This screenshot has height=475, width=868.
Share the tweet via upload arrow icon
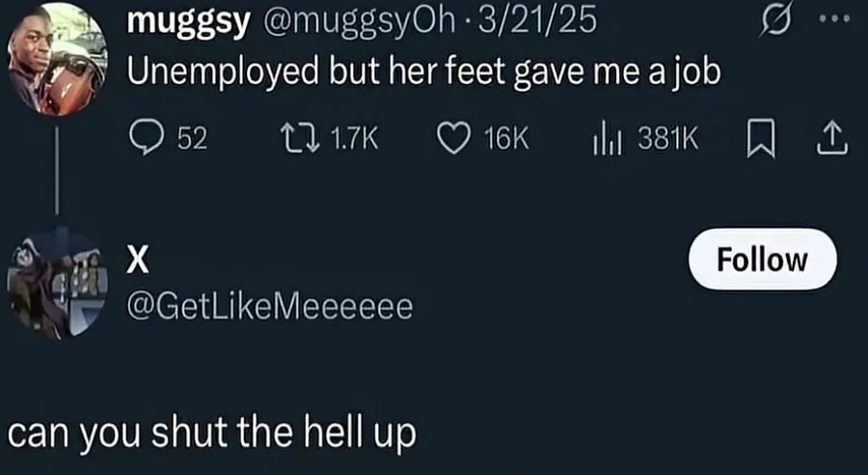point(832,139)
